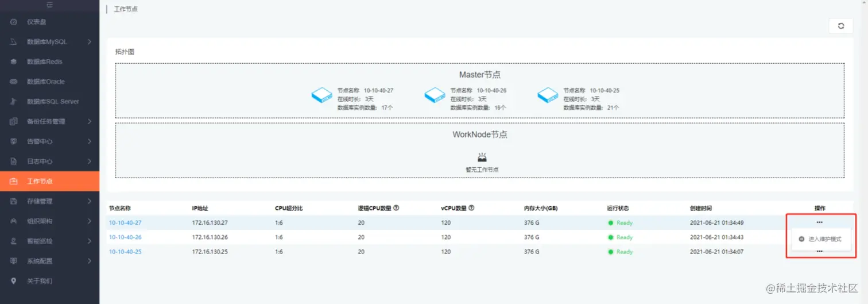Click creation time 2021-06-21 01:34:43
The height and width of the screenshot is (304, 868).
tap(717, 237)
